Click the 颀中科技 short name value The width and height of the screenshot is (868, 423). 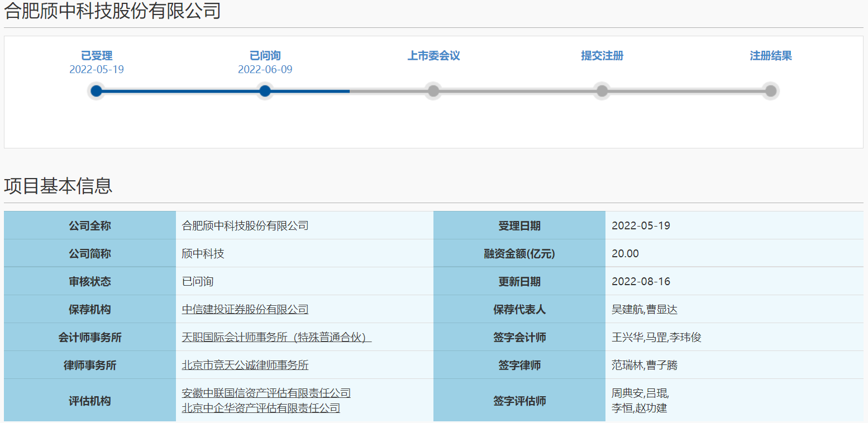[203, 254]
